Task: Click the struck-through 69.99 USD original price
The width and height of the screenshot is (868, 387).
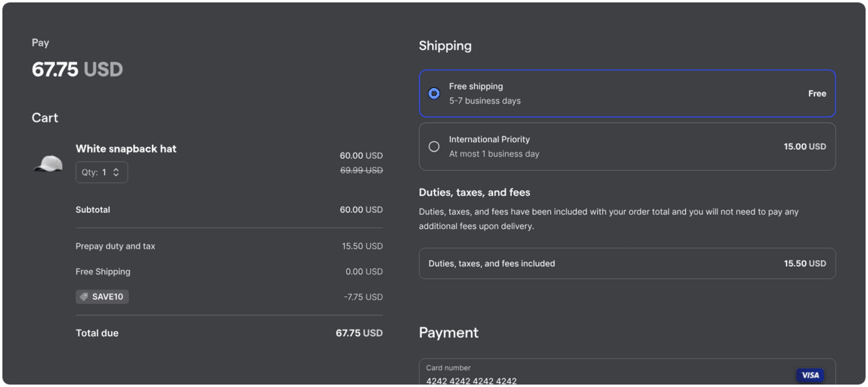Action: tap(361, 170)
